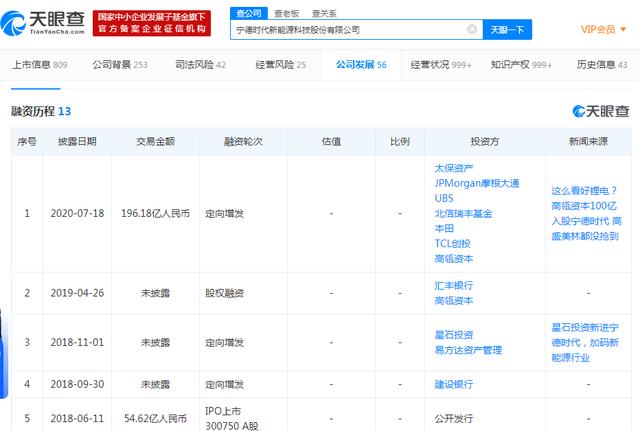Click the 天眼一下 search button
Screen dimensions: 640x431
[x=507, y=30]
